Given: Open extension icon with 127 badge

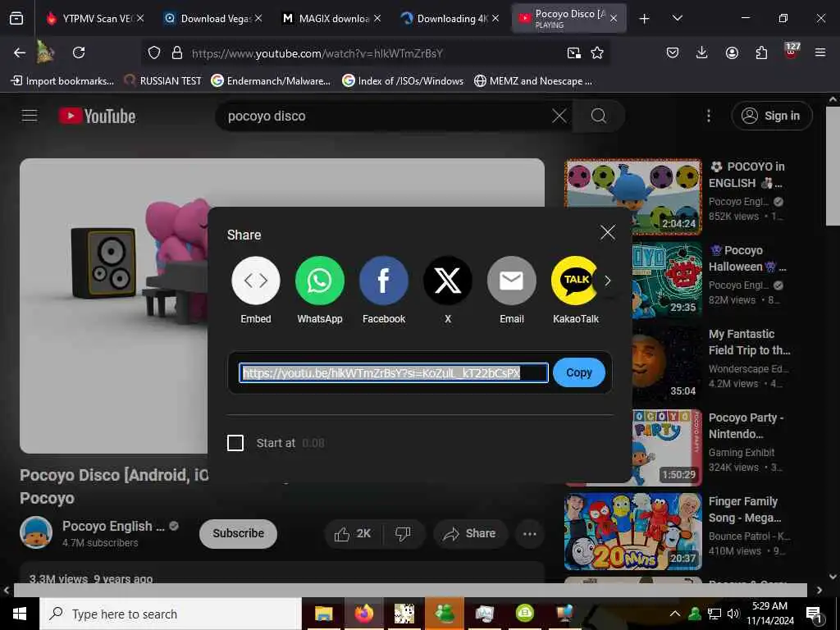Looking at the screenshot, I should 792,52.
